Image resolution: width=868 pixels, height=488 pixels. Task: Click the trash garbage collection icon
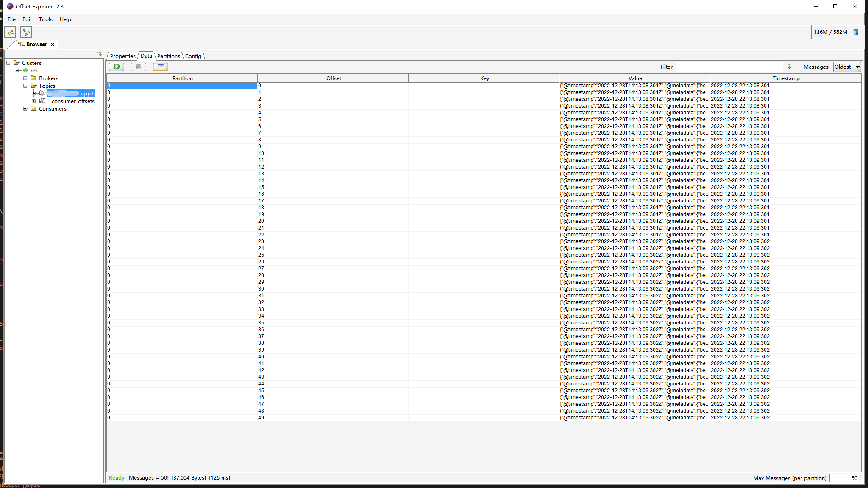(856, 32)
